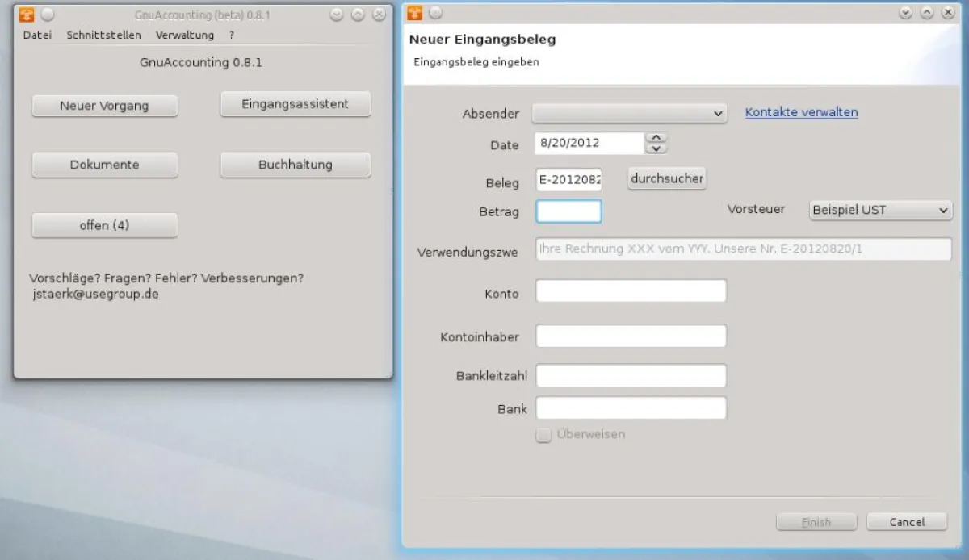Click round pin button in GnuAccounting title bar
969x560 pixels.
click(x=48, y=14)
